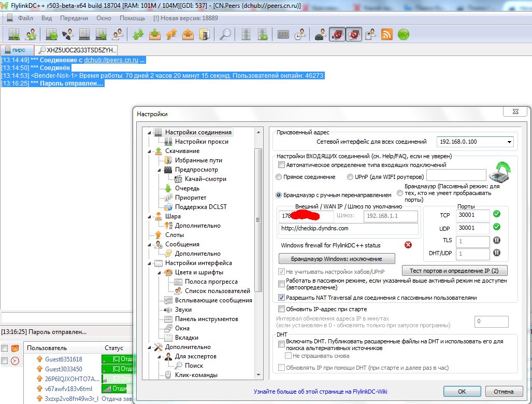Open the orange RSS feed icon

click(387, 34)
